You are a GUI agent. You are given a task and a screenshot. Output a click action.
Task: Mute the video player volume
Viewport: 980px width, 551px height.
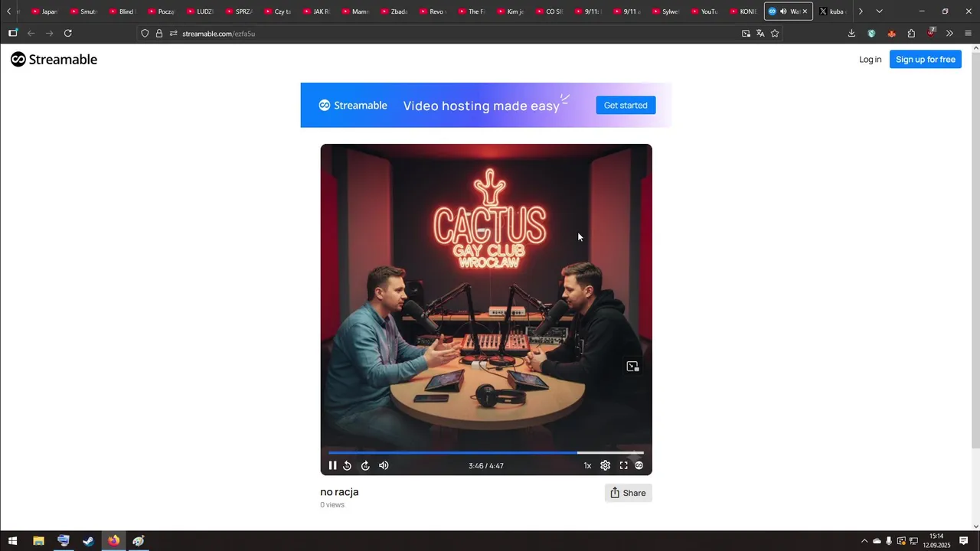tap(384, 465)
